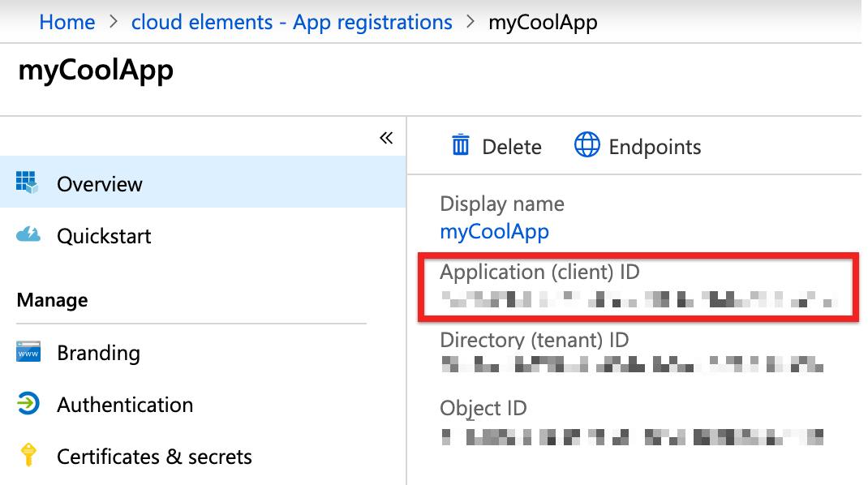Collapse the sidebar with double chevron
Image resolution: width=868 pixels, height=485 pixels.
pos(386,138)
